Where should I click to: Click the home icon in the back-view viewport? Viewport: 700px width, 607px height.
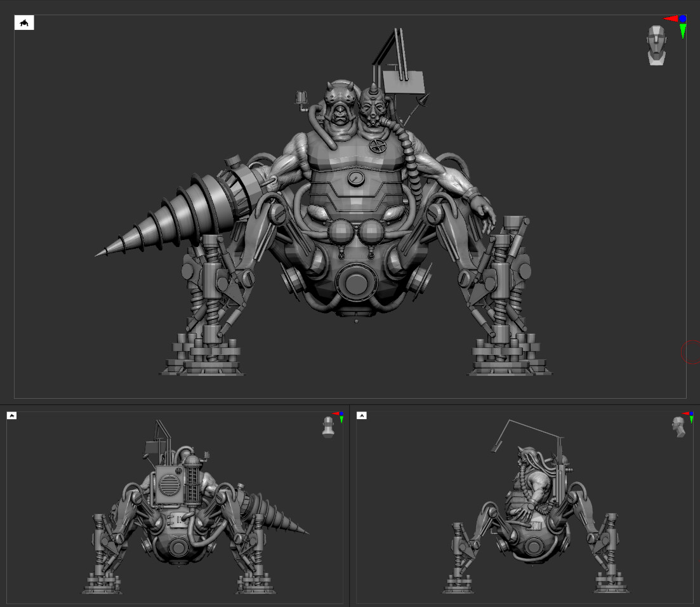[x=11, y=415]
